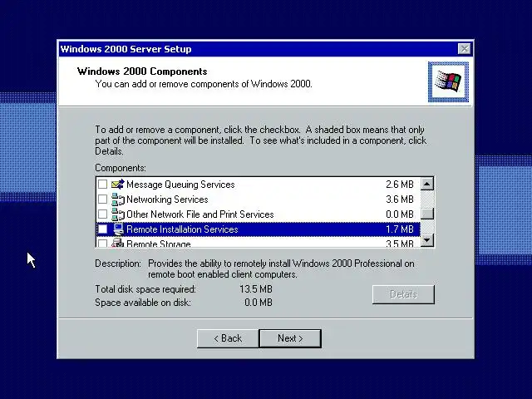
Task: Select Other Network File and Print Services label
Action: 200,214
